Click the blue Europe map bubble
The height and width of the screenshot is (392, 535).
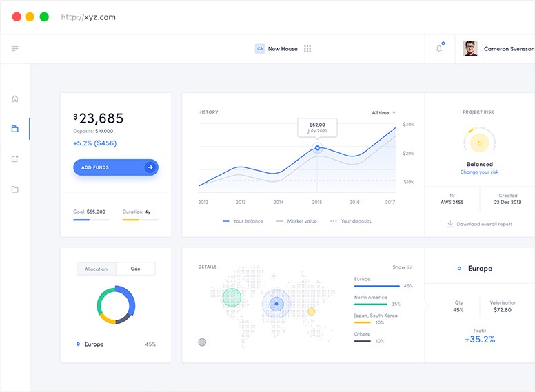[276, 304]
